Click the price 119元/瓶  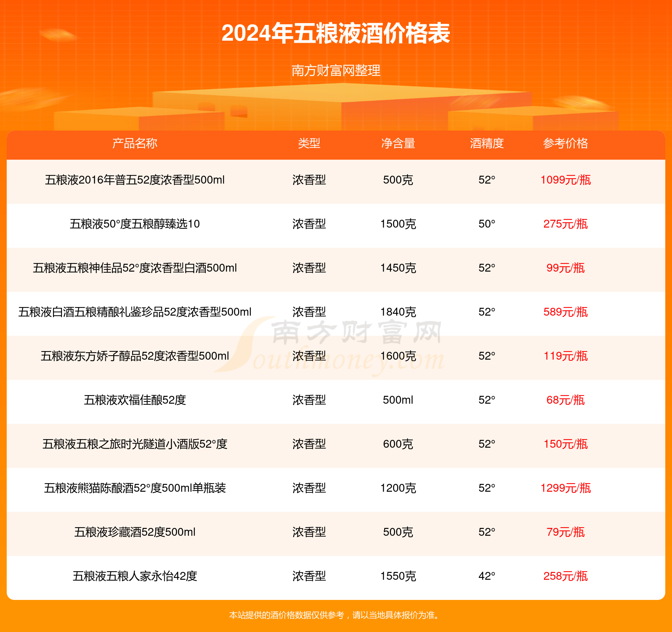point(566,356)
